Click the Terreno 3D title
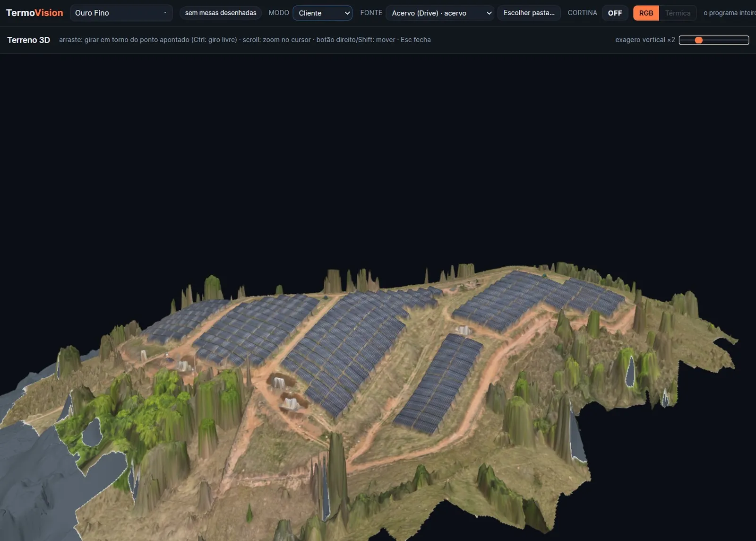This screenshot has width=756, height=541. click(28, 40)
